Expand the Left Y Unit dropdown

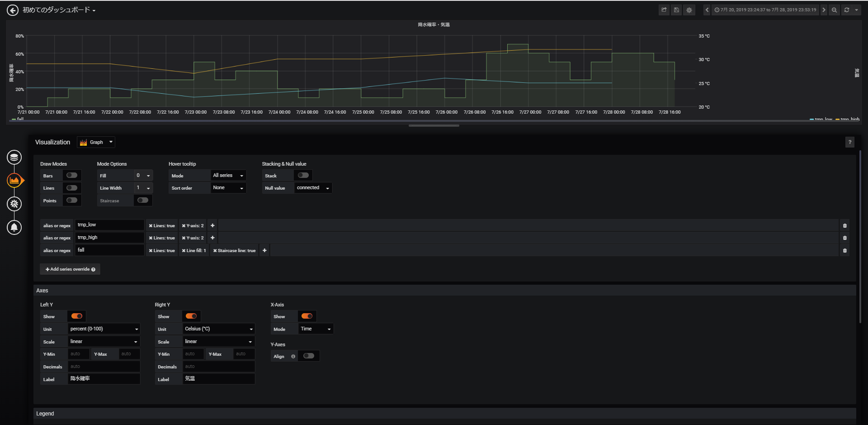(104, 329)
